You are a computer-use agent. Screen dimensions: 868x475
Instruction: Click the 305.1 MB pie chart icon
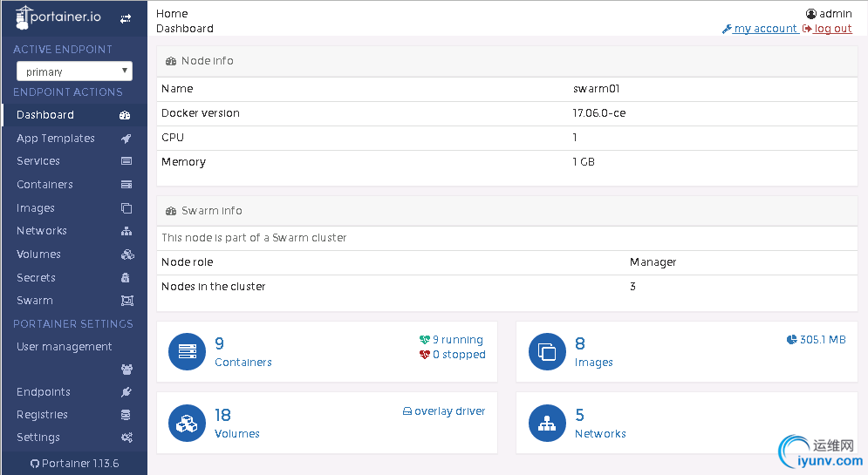click(791, 340)
